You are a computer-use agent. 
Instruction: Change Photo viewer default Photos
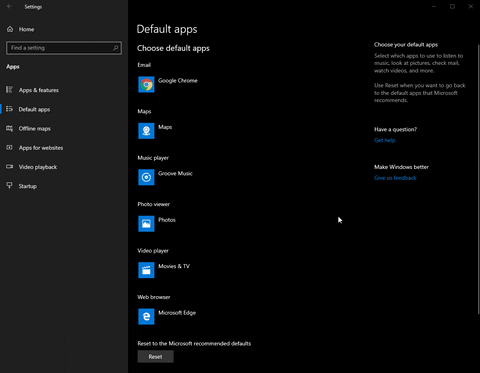167,220
